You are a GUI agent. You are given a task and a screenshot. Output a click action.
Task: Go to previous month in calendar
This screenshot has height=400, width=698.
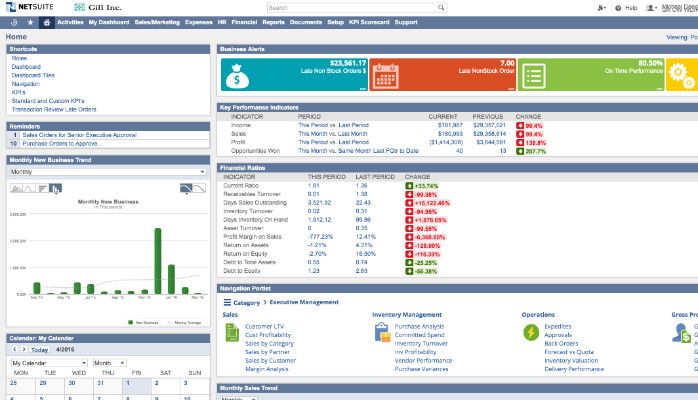13,350
